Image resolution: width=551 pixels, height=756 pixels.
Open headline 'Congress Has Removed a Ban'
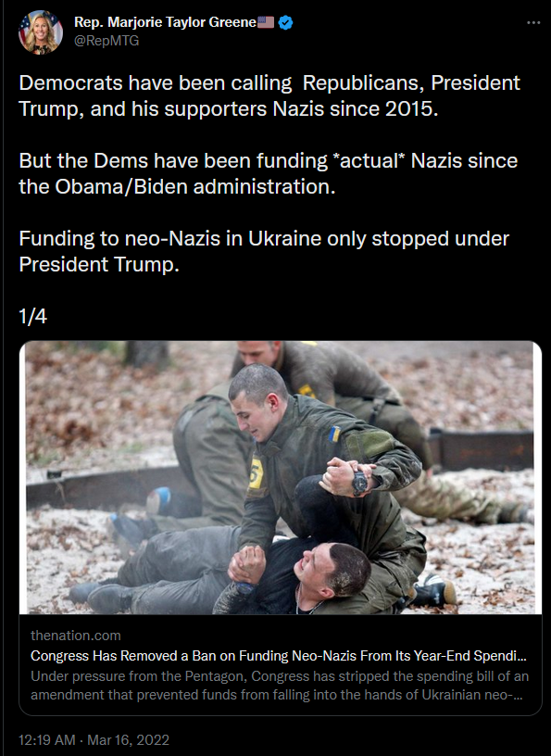pos(279,656)
